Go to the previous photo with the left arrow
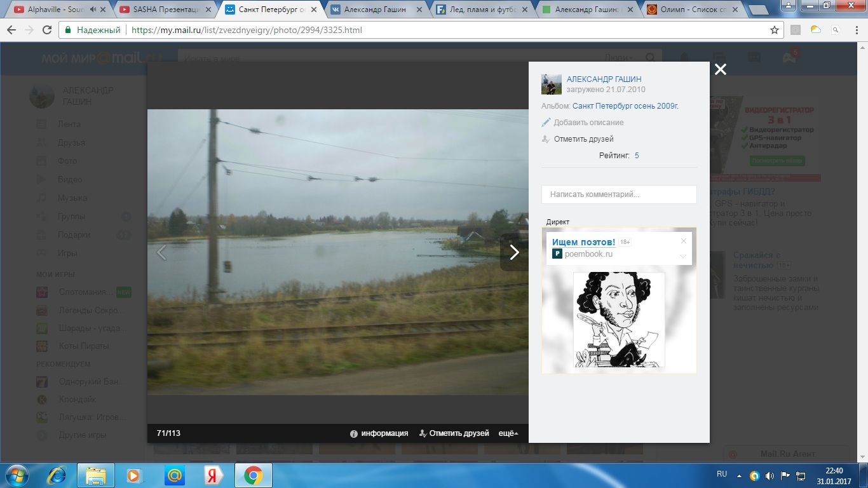 [161, 252]
